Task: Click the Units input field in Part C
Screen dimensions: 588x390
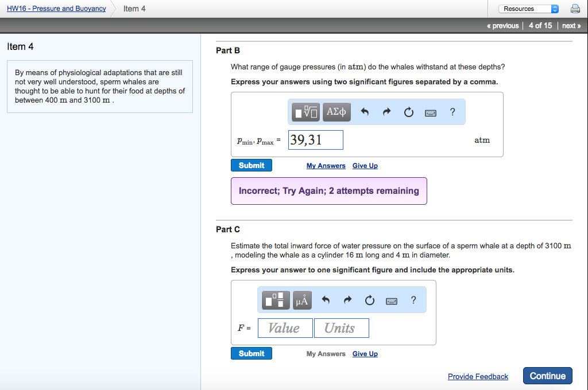Action: pyautogui.click(x=341, y=327)
